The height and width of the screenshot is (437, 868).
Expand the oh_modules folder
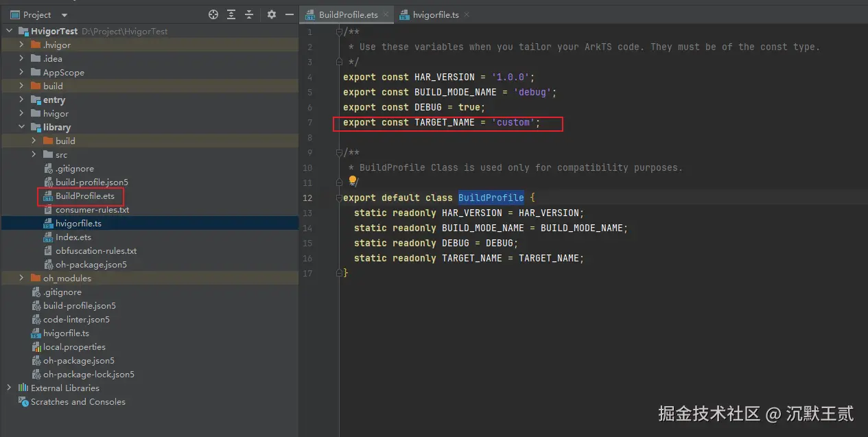coord(21,278)
